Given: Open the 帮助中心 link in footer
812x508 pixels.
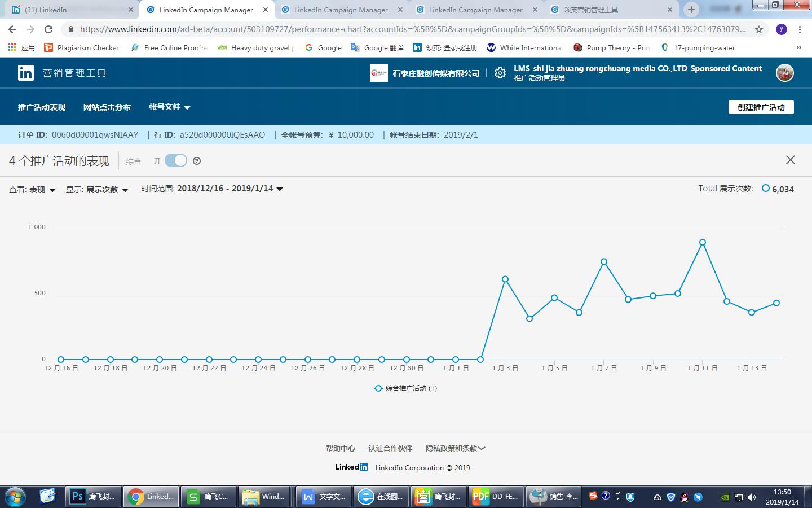Looking at the screenshot, I should click(340, 448).
